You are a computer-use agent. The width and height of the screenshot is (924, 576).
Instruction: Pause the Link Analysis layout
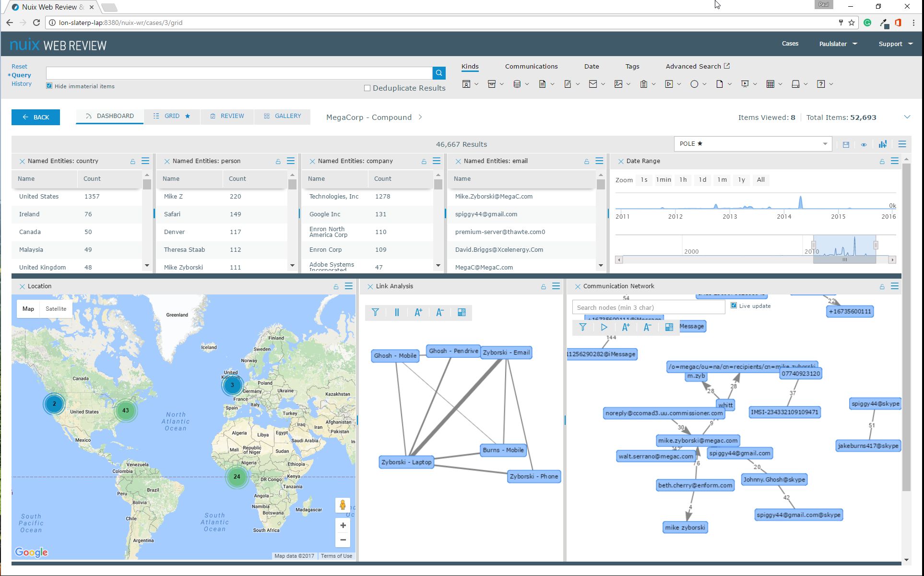coord(397,313)
